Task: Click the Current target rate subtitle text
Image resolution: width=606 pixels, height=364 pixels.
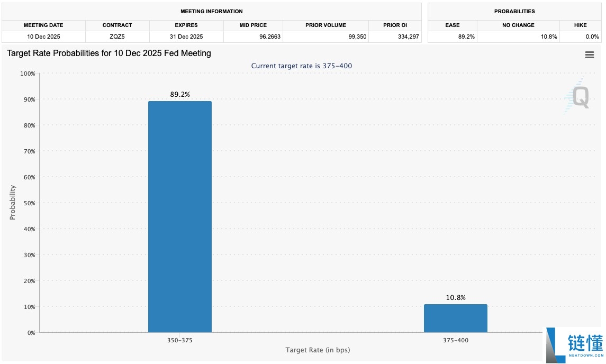Action: pyautogui.click(x=302, y=66)
